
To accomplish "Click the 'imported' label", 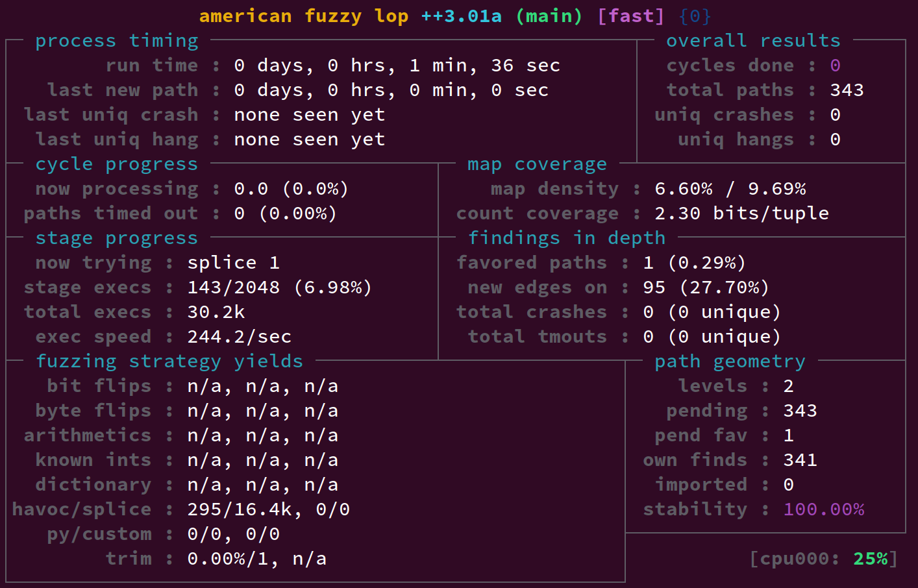I will (701, 485).
